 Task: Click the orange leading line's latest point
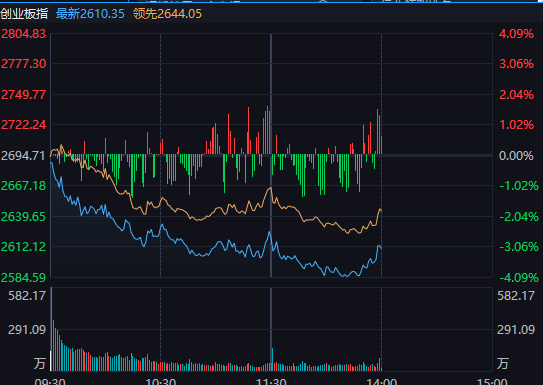click(x=381, y=210)
